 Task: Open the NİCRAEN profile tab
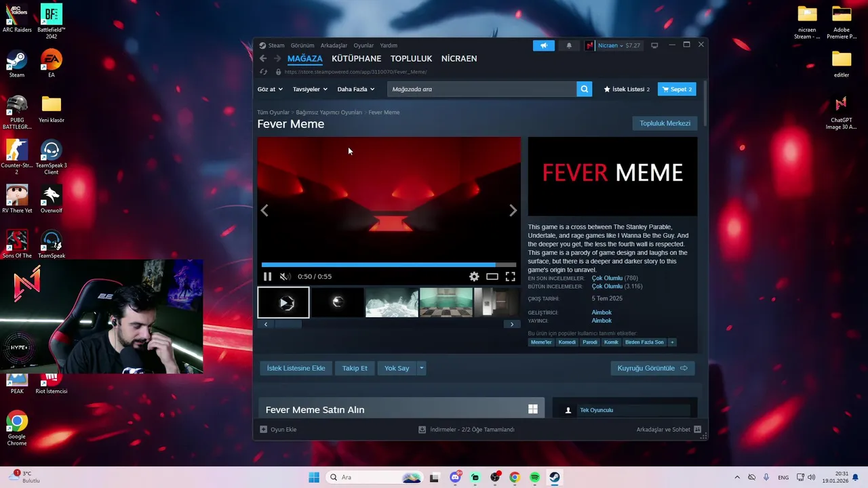459,58
